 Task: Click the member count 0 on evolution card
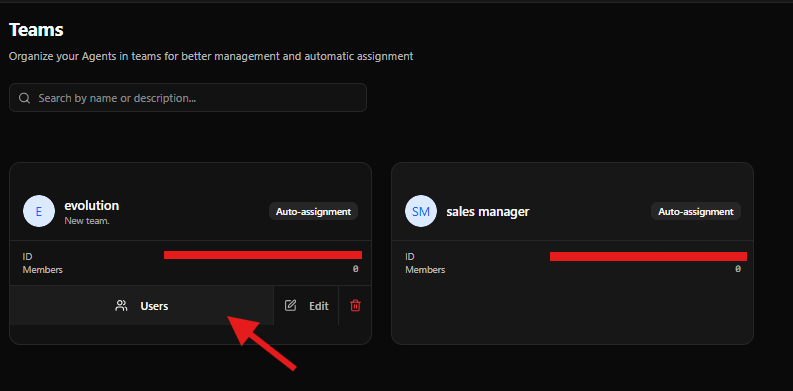[x=356, y=269]
